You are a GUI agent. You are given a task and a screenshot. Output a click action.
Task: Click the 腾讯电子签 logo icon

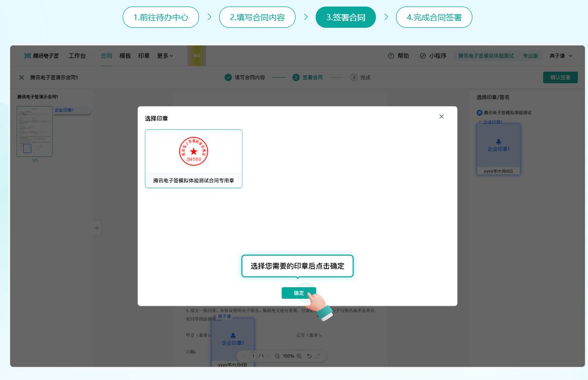(27, 56)
